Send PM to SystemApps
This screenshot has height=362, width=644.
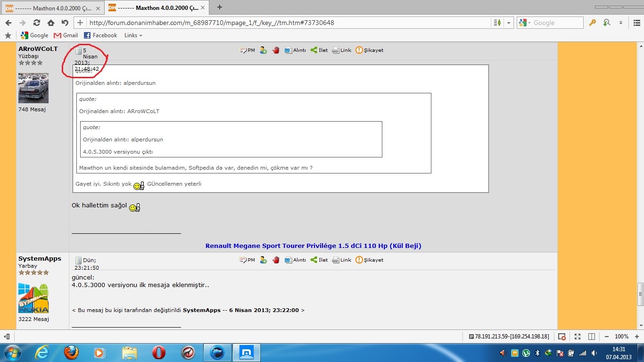[x=247, y=260]
